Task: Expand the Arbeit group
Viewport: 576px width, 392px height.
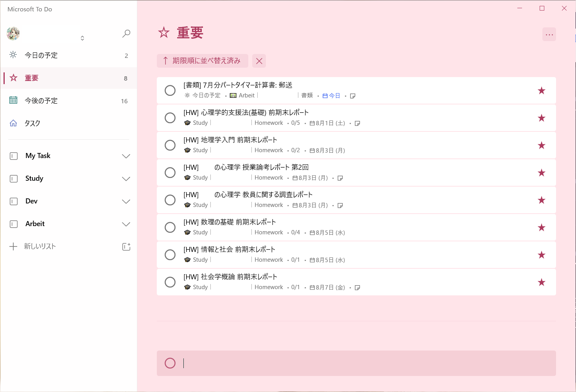Action: pyautogui.click(x=126, y=224)
